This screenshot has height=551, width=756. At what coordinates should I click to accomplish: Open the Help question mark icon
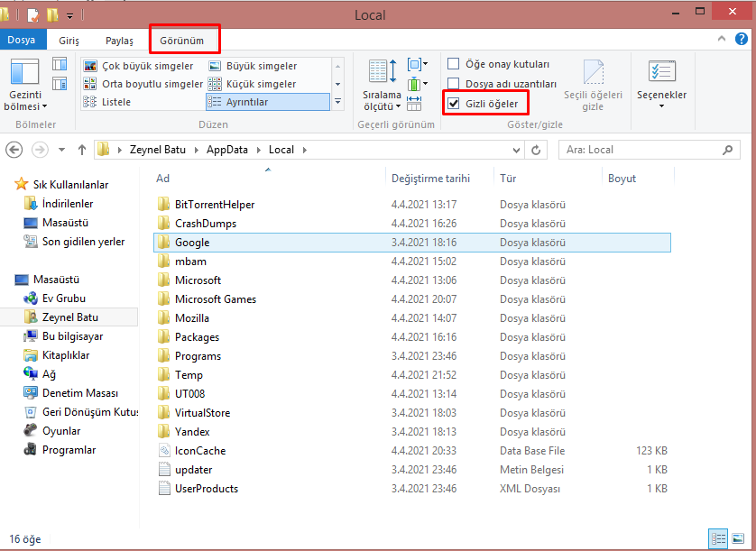tap(741, 39)
